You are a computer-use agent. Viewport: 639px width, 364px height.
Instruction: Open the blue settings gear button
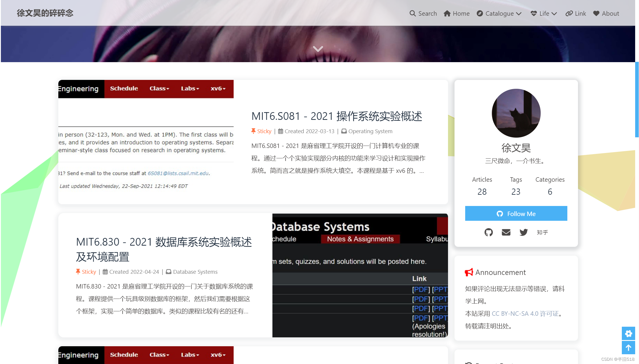(628, 334)
